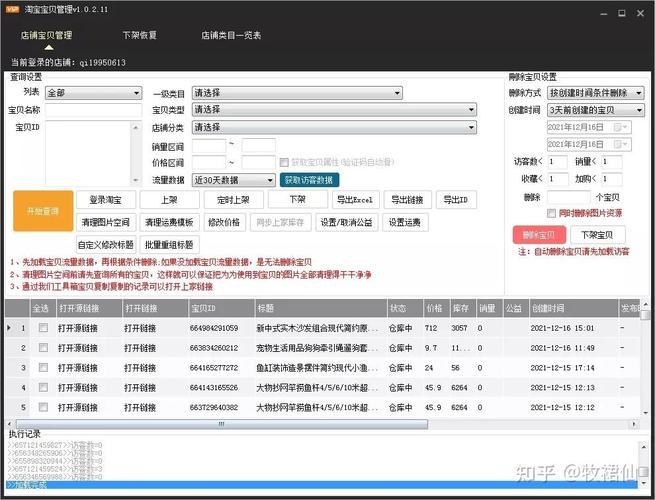Click 自定义修改标题 button
This screenshot has height=500, width=655.
click(x=106, y=245)
